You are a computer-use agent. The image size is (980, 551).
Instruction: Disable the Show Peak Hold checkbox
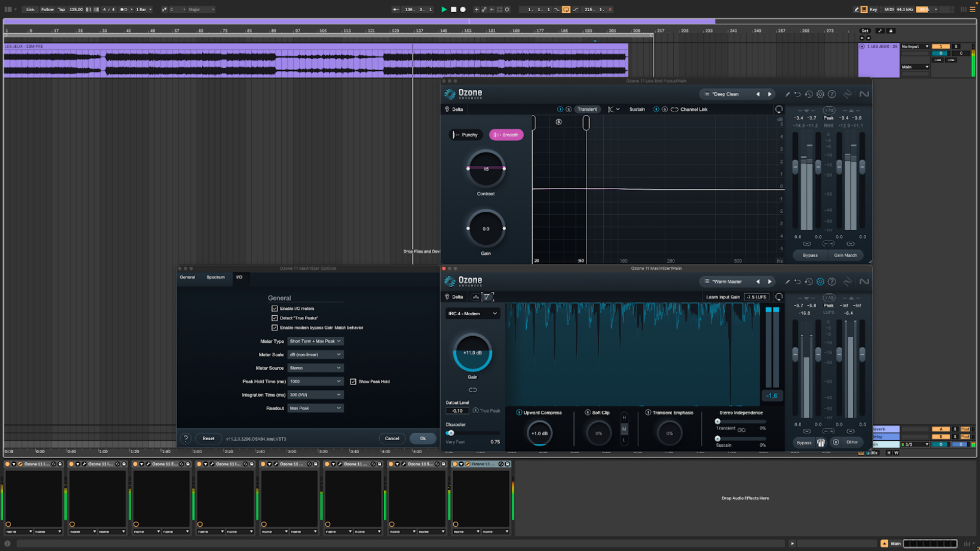click(353, 381)
